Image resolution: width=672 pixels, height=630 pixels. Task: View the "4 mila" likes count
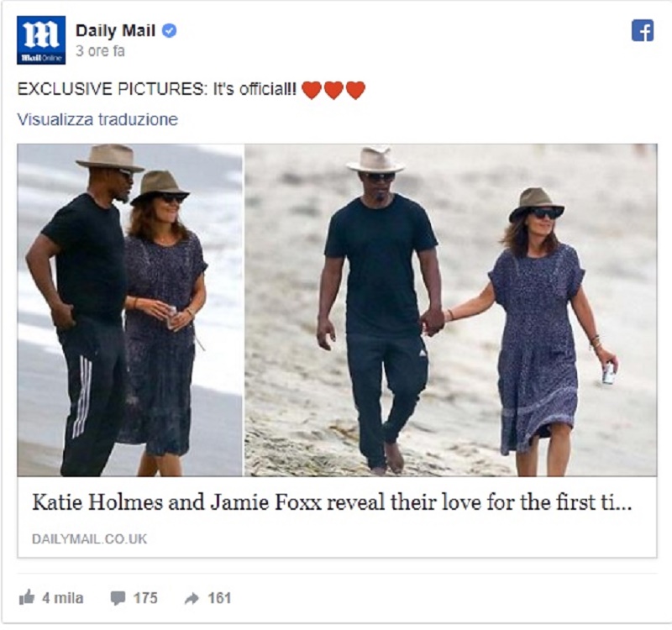point(62,598)
